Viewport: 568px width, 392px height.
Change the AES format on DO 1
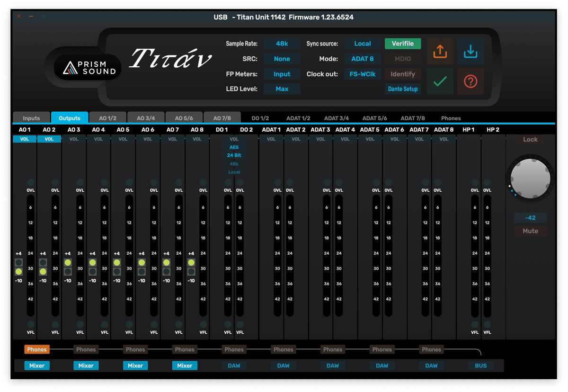pos(234,147)
